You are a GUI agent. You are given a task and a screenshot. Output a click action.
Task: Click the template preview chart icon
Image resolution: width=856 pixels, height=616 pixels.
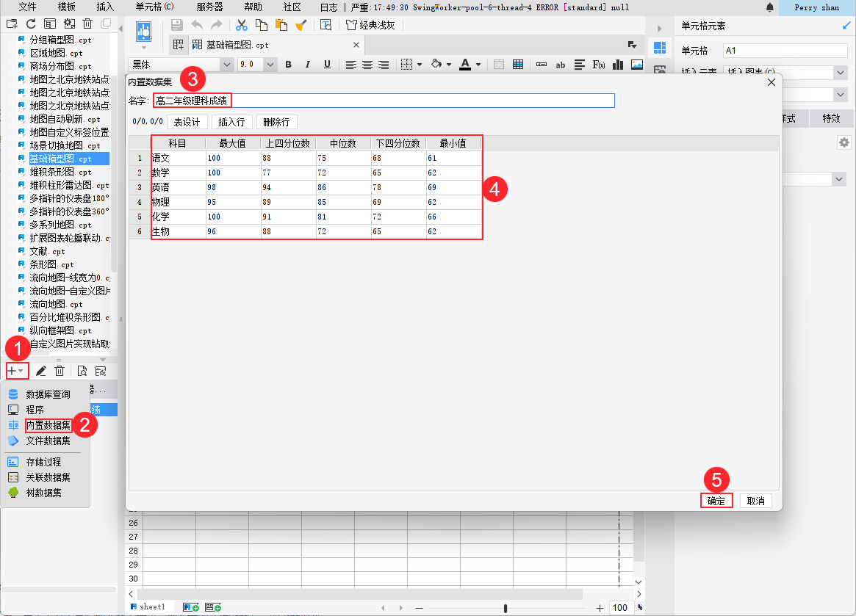(x=143, y=32)
